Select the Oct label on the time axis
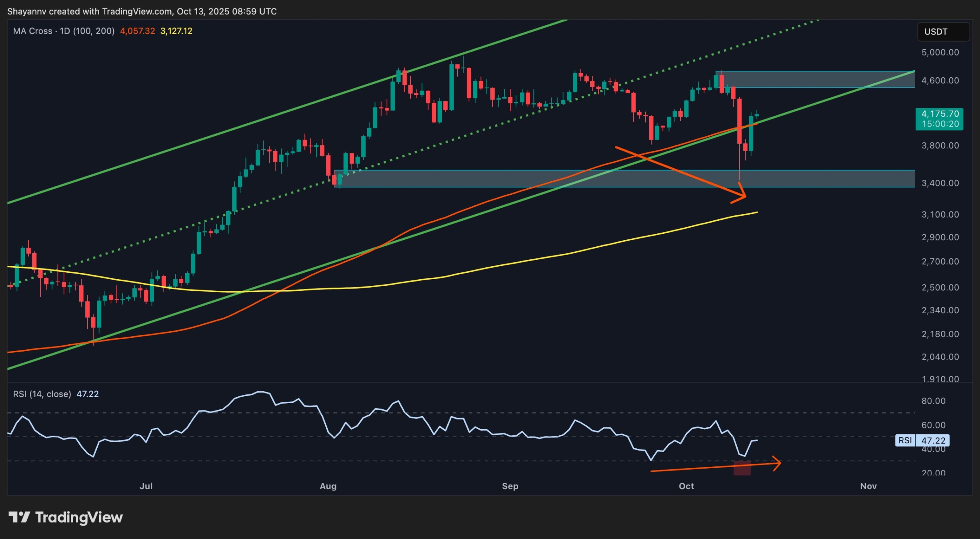Viewport: 980px width, 539px height. [x=687, y=486]
